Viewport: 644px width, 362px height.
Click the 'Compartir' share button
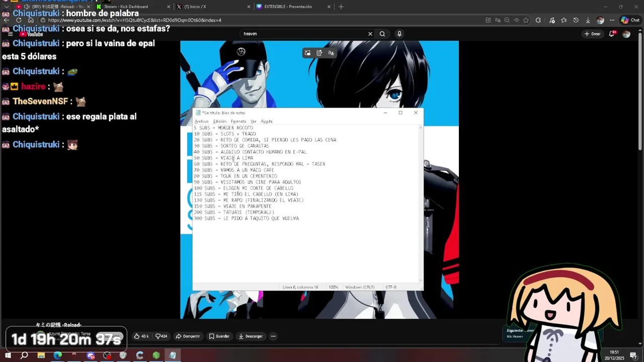(x=188, y=336)
